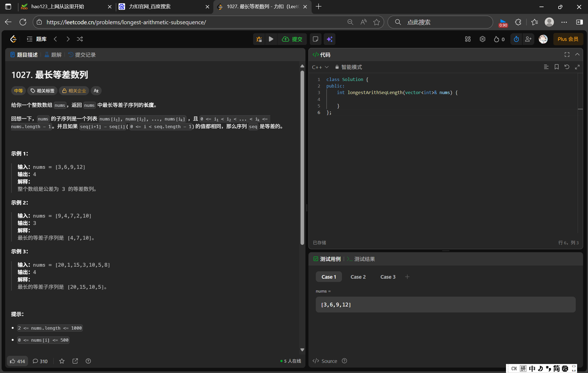
Task: Click the AI sparkle assistant icon
Action: [329, 39]
